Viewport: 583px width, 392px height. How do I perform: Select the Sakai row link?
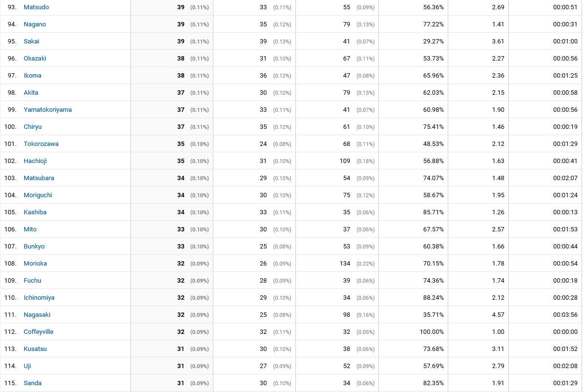coord(31,41)
